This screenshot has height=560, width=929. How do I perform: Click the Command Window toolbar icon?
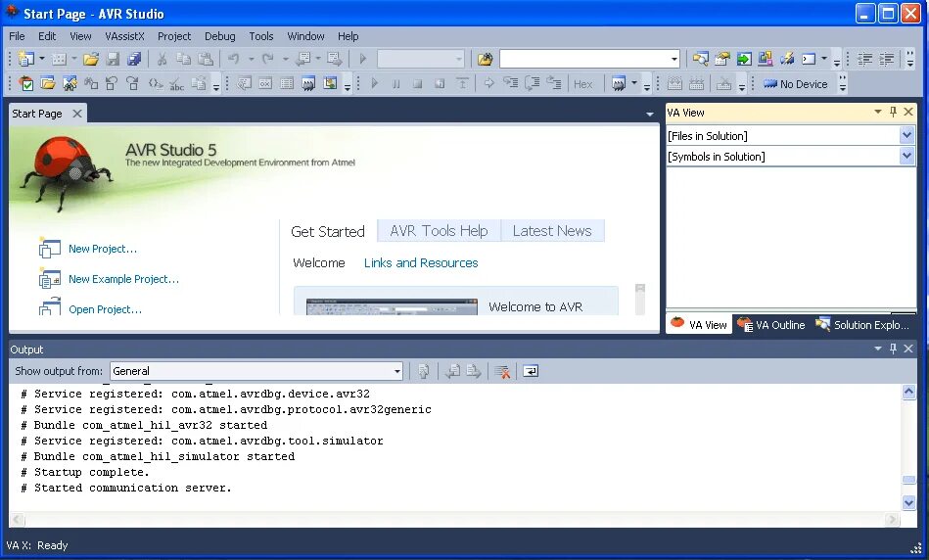tap(809, 59)
